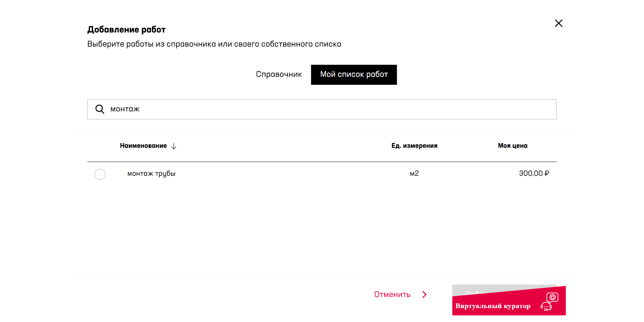Click the Ед. измерения column header

coord(414,146)
